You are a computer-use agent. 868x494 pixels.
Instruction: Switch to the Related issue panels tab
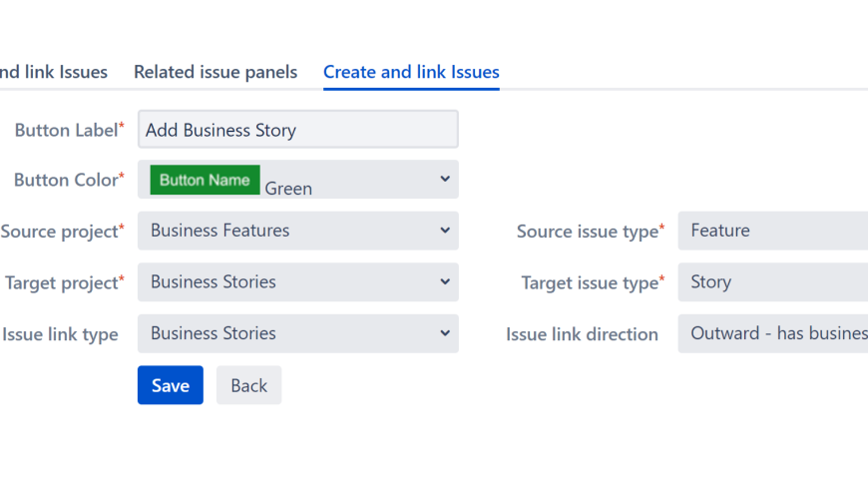(216, 72)
